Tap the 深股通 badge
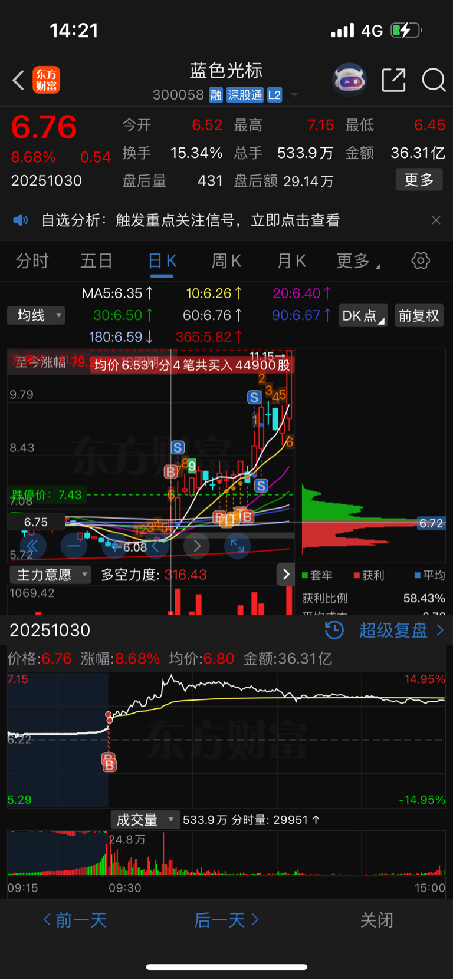Viewport: 453px width, 980px height. coord(245,95)
